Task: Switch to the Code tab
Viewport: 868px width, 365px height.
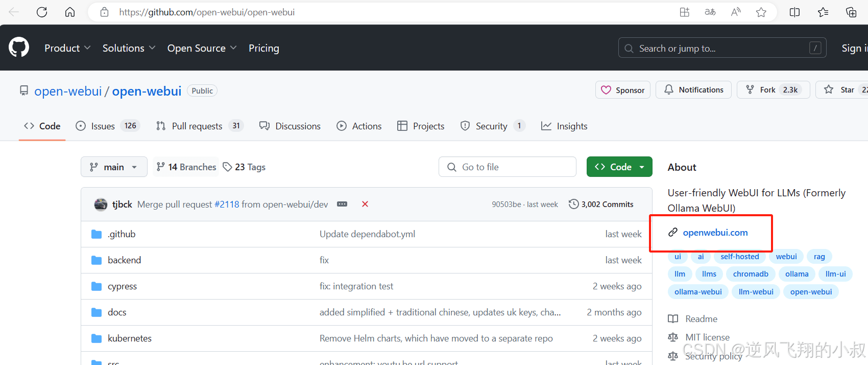Action: 42,126
